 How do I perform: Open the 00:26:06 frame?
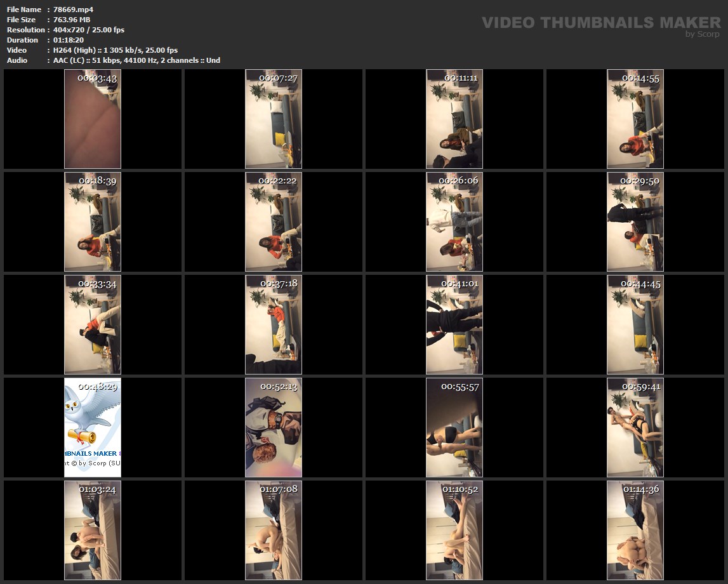[454, 222]
